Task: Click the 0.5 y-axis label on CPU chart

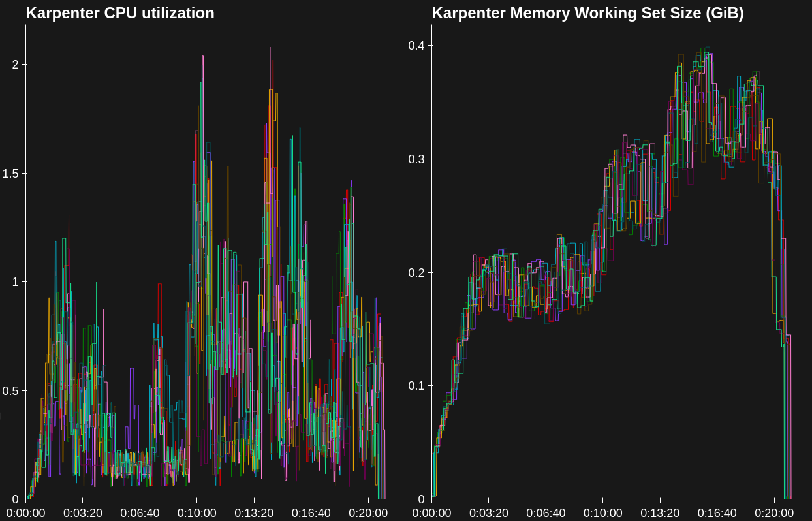Action: point(11,390)
